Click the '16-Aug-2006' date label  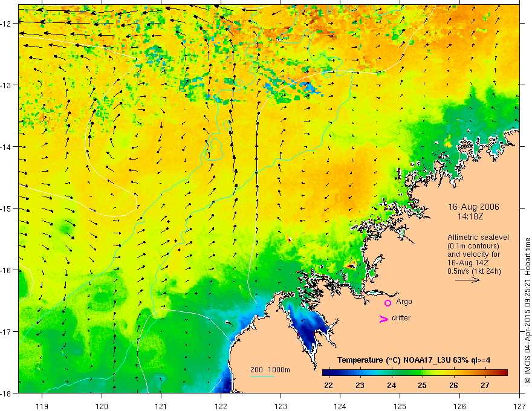point(473,207)
